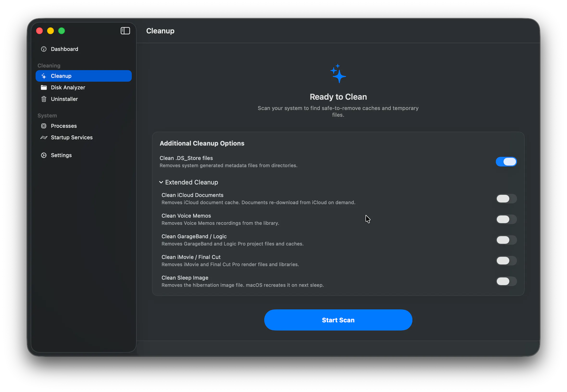Click the 'Clean Voice Memos' label
Viewport: 567px width, 392px height.
[186, 216]
